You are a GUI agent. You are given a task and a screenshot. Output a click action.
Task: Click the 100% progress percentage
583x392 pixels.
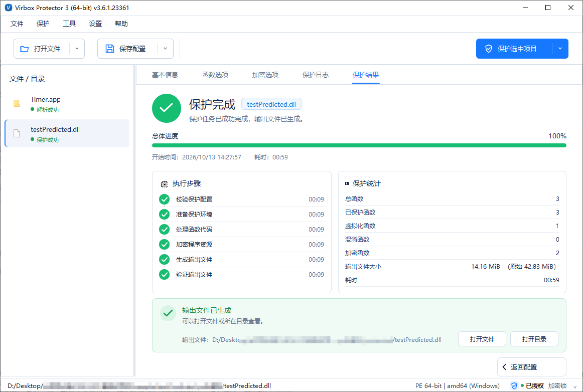click(557, 136)
